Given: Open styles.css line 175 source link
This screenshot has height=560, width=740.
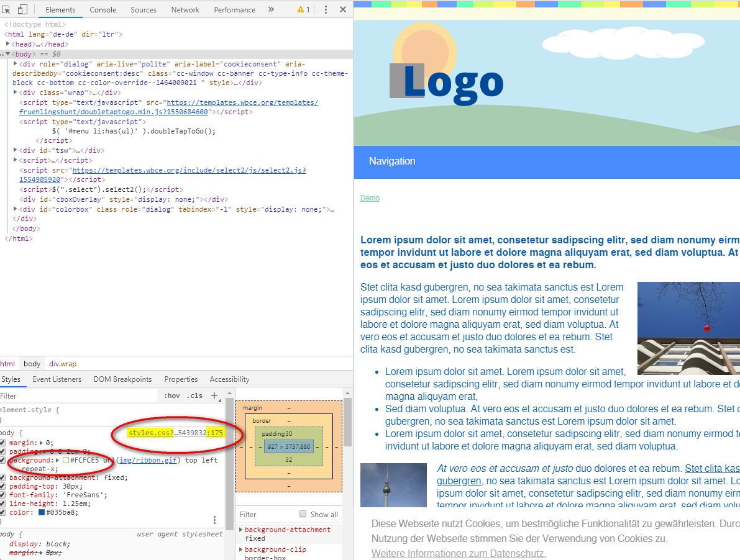Looking at the screenshot, I should [x=176, y=433].
